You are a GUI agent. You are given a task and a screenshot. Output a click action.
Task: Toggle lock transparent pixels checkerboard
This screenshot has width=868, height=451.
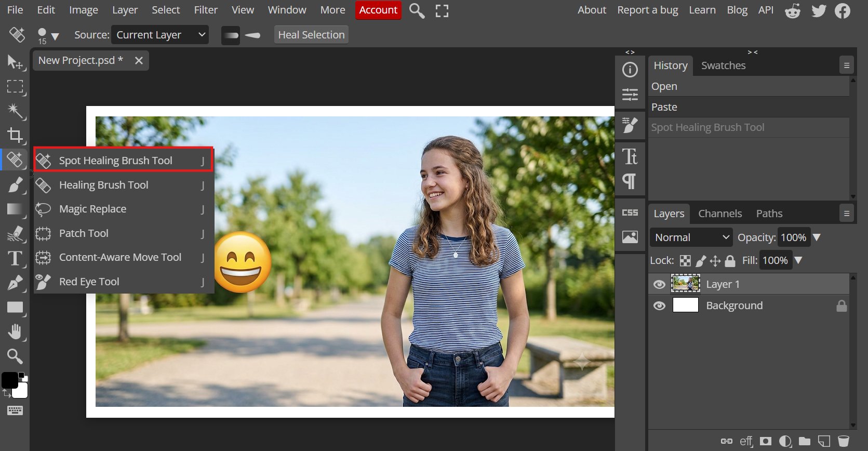click(686, 261)
